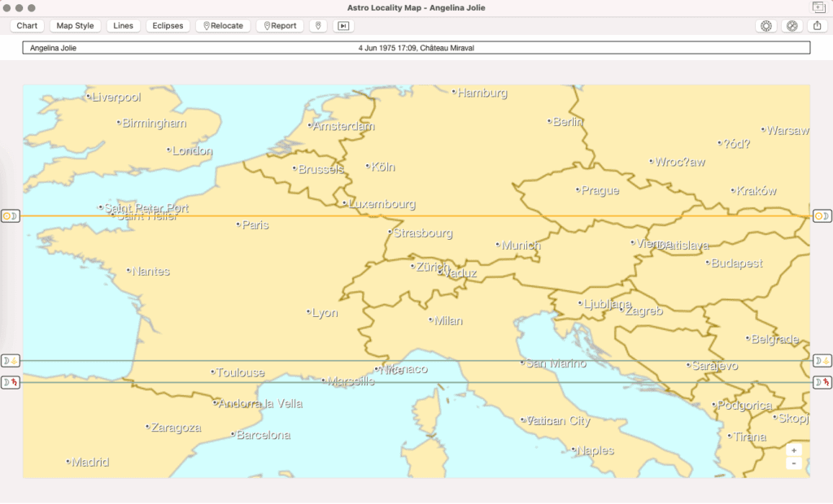Screen dimensions: 833x504
Task: Zoom in the map with plus button
Action: [794, 450]
